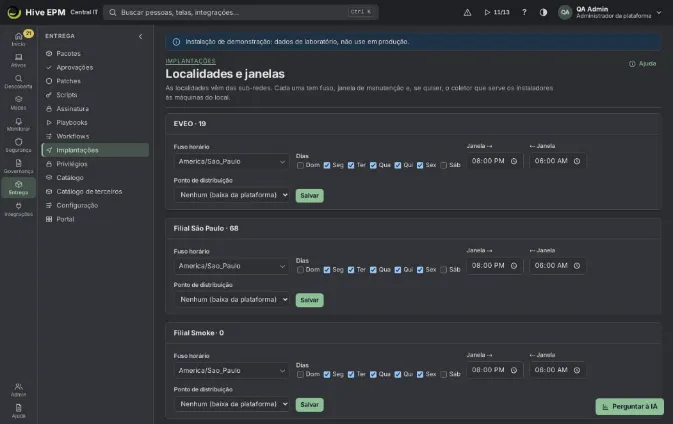Click the info icon in demo banner
The height and width of the screenshot is (424, 673).
click(x=176, y=42)
